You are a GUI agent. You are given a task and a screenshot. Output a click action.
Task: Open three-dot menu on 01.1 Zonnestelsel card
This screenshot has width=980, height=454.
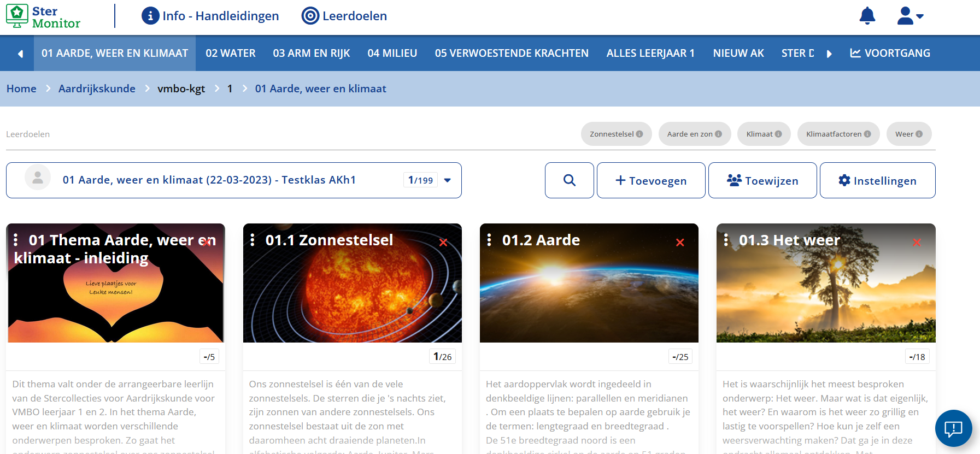253,240
